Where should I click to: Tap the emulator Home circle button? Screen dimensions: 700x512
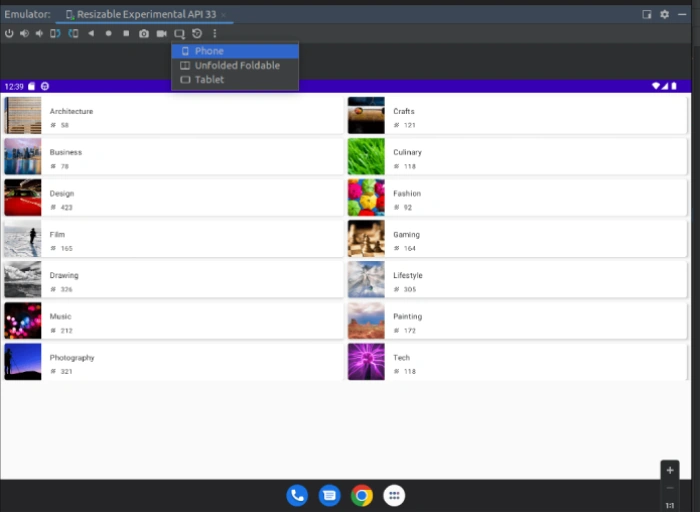(108, 33)
